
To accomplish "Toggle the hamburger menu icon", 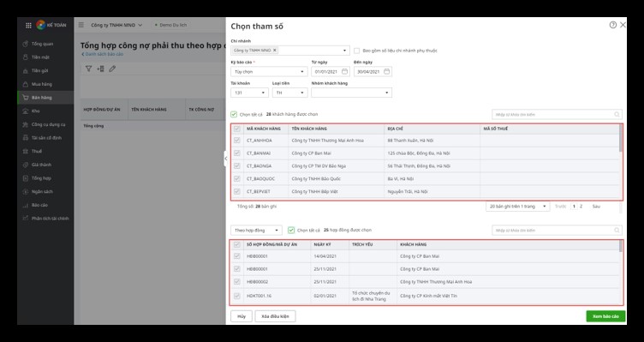I will pos(81,25).
